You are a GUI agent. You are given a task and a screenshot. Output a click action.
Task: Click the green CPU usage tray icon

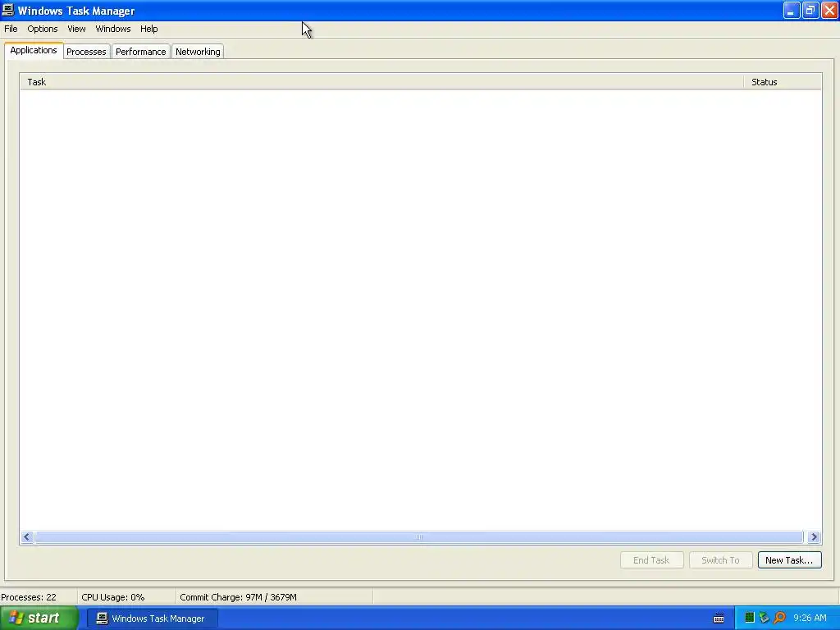(x=750, y=619)
